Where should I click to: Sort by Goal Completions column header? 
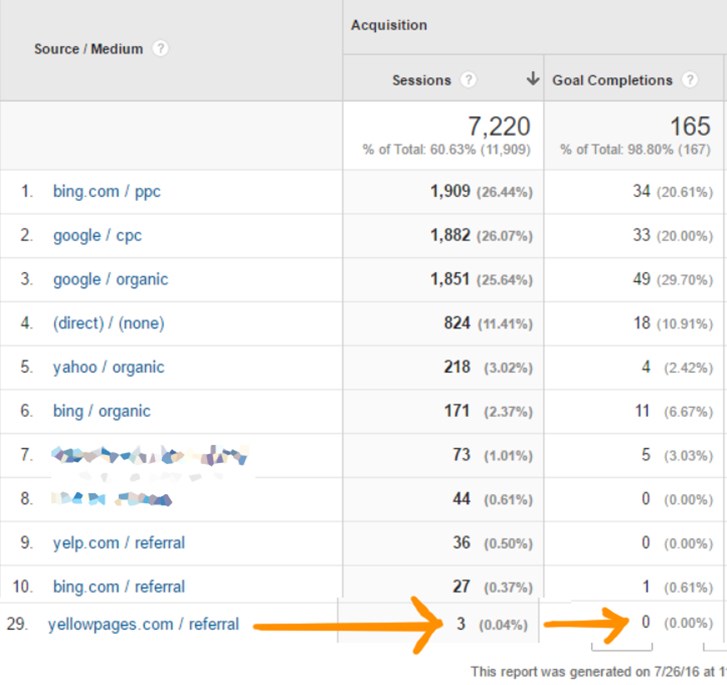(x=612, y=80)
